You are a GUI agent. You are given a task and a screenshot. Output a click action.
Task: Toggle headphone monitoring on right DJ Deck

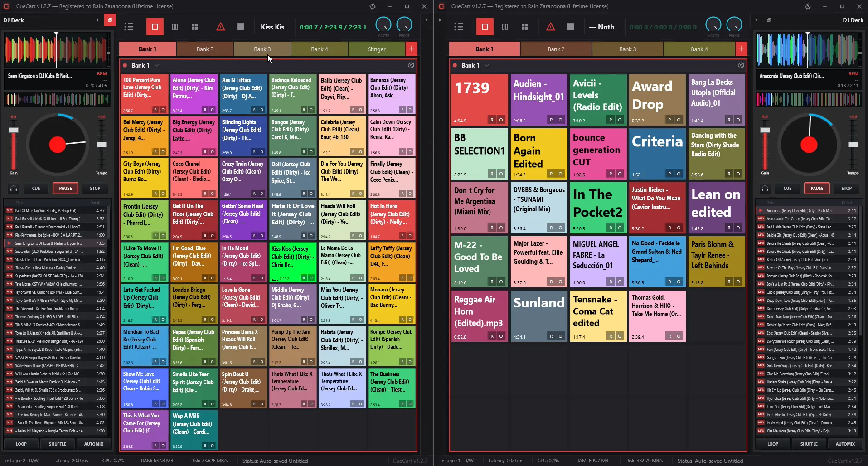tap(766, 189)
